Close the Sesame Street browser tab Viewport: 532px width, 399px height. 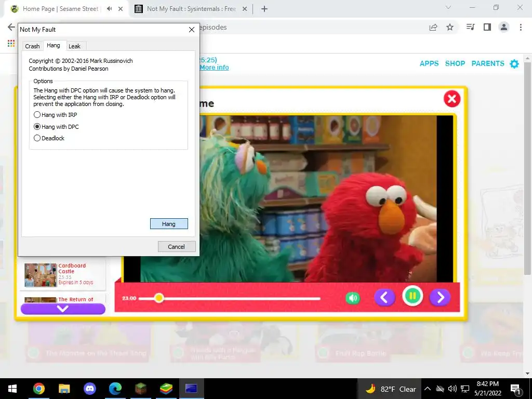point(121,9)
